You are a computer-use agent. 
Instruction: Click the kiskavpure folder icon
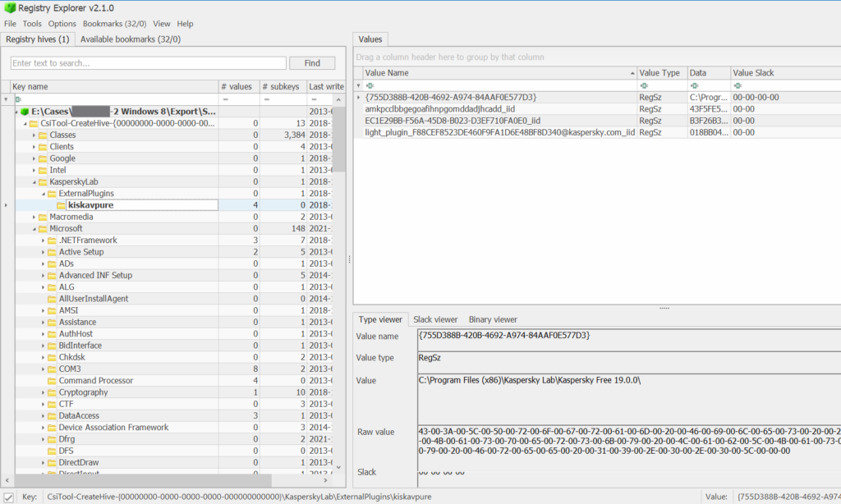[61, 205]
